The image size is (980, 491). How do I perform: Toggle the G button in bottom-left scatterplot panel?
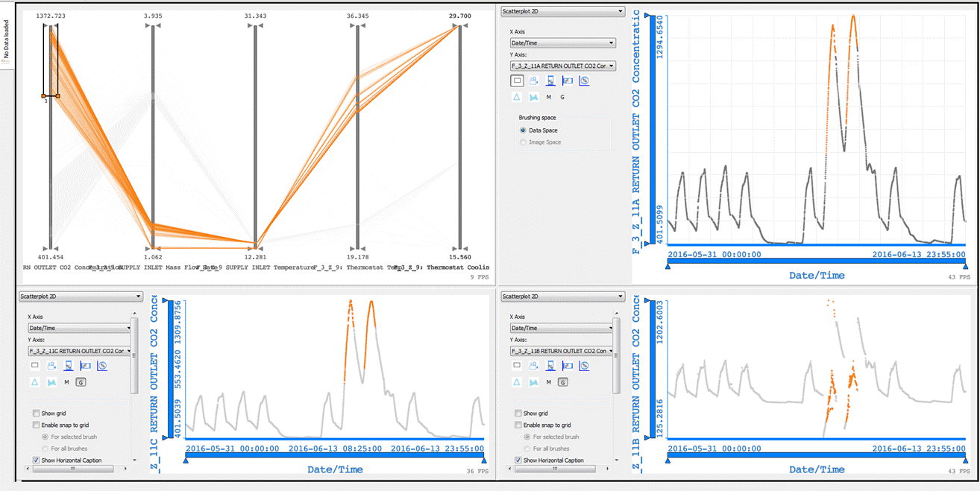click(81, 382)
